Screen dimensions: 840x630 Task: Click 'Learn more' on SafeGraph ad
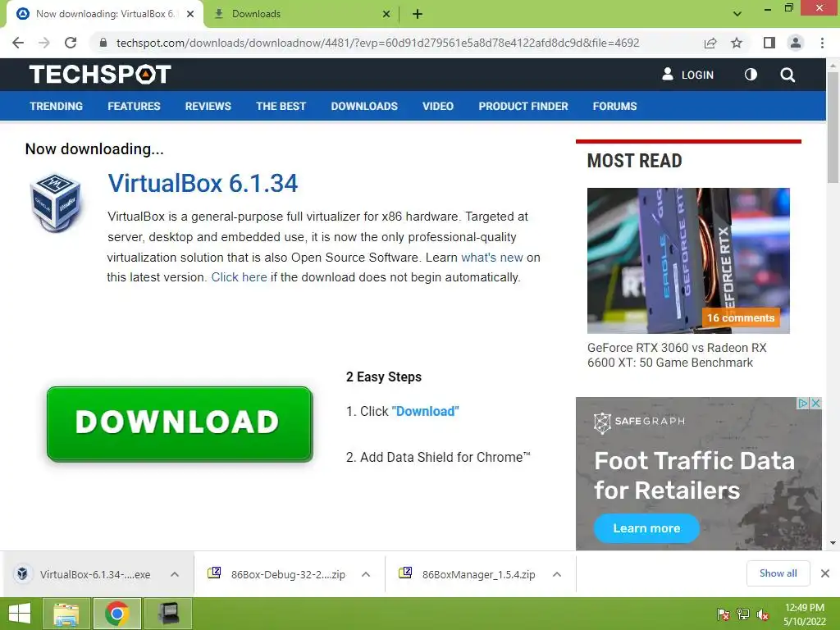[x=646, y=528]
